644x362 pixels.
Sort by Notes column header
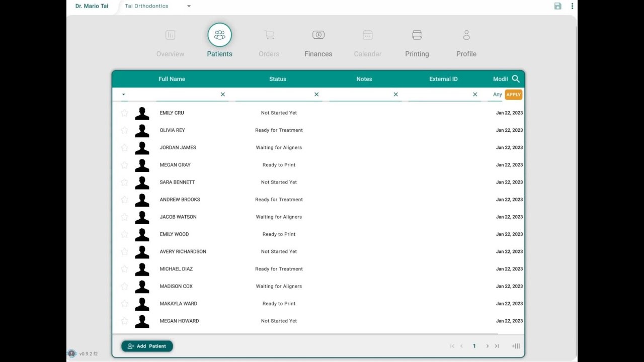pyautogui.click(x=364, y=79)
